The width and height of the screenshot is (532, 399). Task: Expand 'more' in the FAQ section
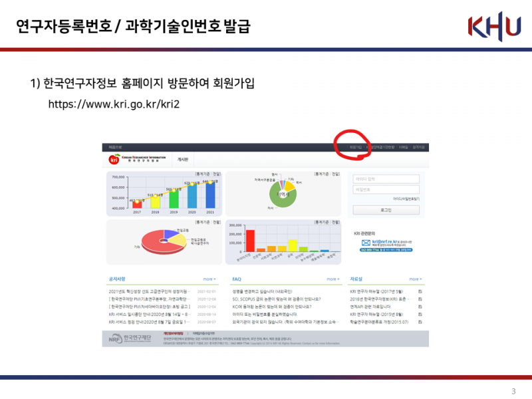[x=332, y=279]
